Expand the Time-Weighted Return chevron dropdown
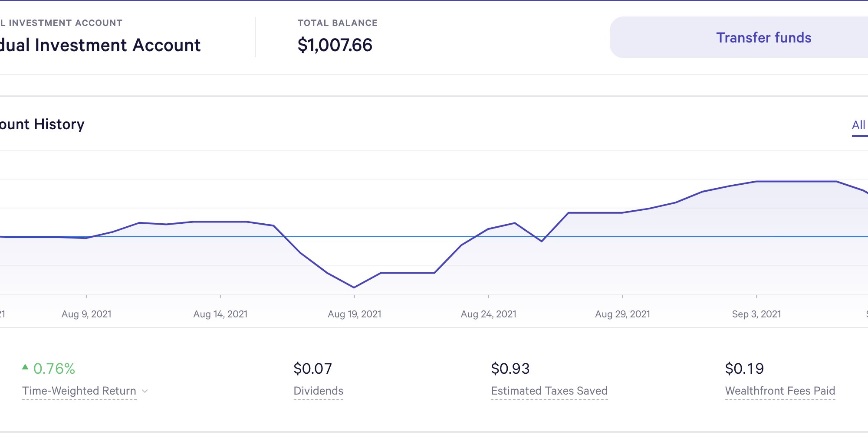This screenshot has height=444, width=868. pyautogui.click(x=145, y=391)
